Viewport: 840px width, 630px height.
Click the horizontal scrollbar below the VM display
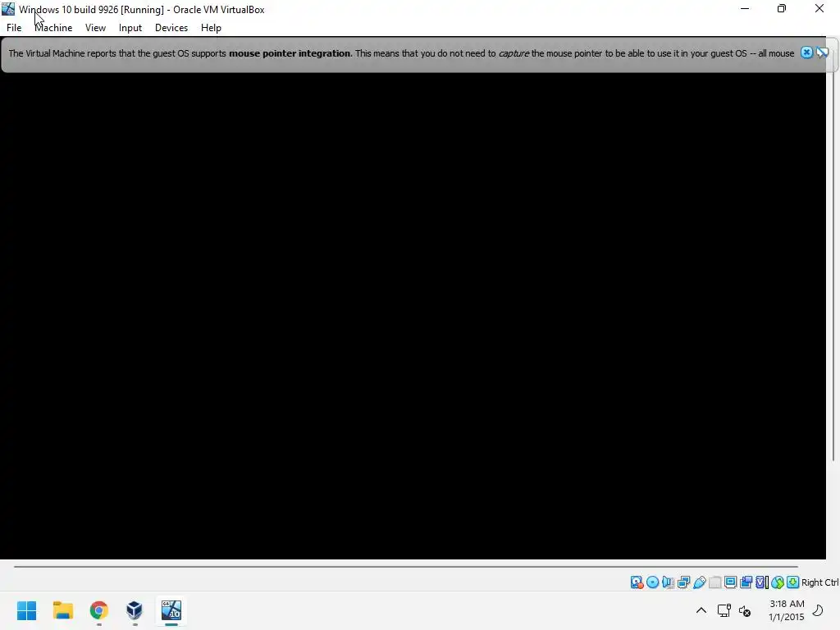click(405, 566)
